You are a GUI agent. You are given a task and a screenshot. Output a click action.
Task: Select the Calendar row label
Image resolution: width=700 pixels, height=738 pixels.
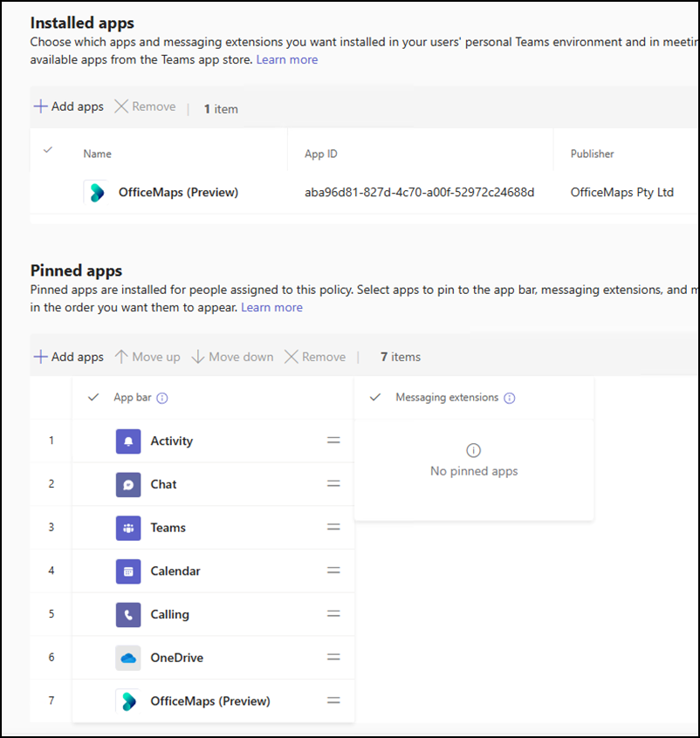pos(175,571)
